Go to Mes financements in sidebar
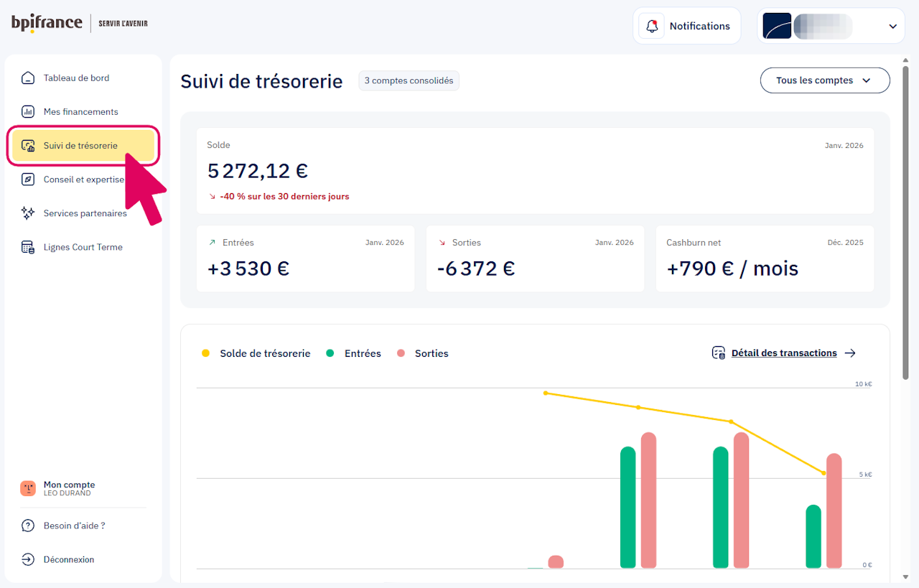The width and height of the screenshot is (919, 588). pos(80,112)
